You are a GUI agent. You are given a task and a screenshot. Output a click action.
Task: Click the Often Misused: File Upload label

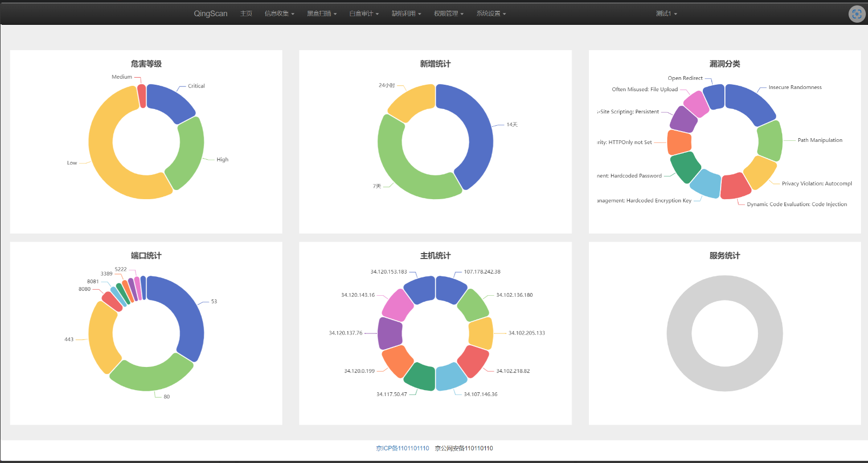645,89
